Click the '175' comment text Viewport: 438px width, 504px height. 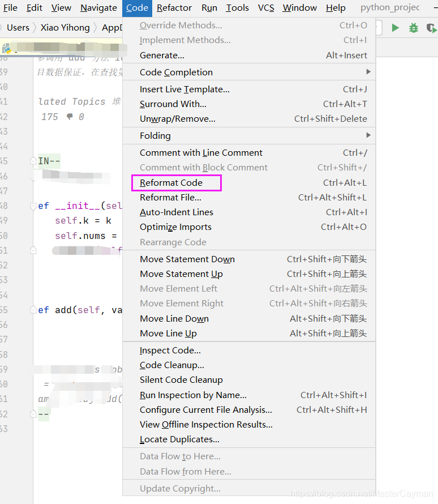[49, 117]
